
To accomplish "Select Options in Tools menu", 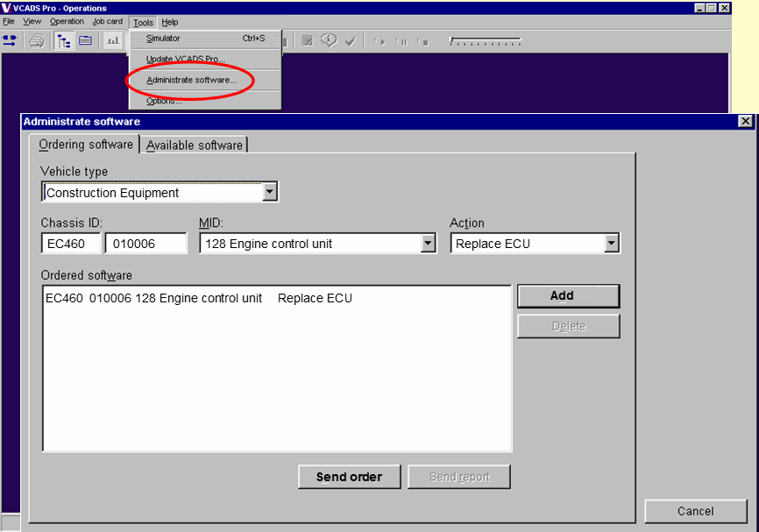I will point(205,101).
